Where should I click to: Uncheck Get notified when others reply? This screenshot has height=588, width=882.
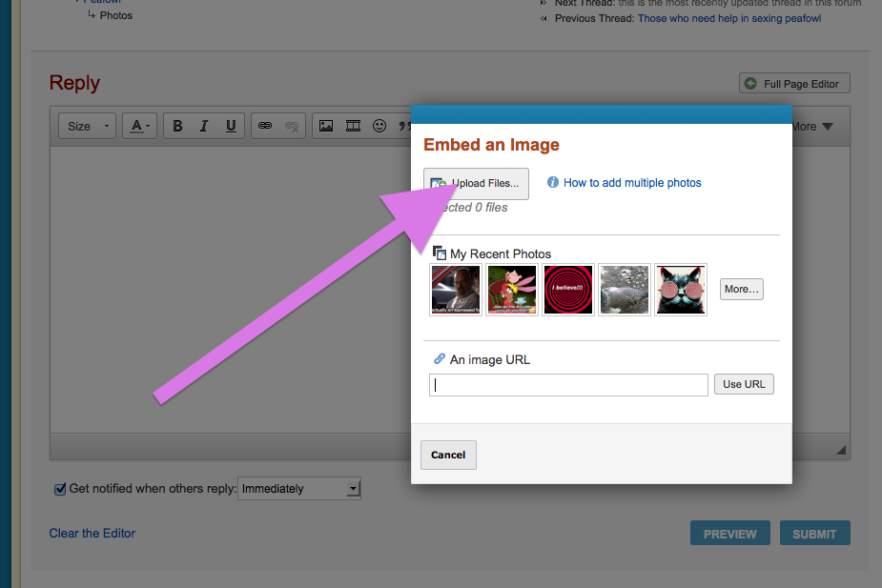(x=60, y=489)
